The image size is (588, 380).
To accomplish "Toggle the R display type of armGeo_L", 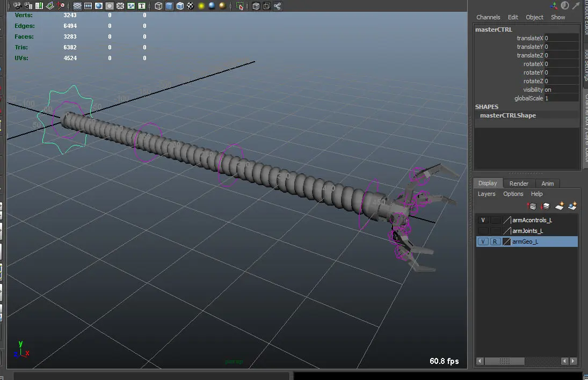I will 495,242.
